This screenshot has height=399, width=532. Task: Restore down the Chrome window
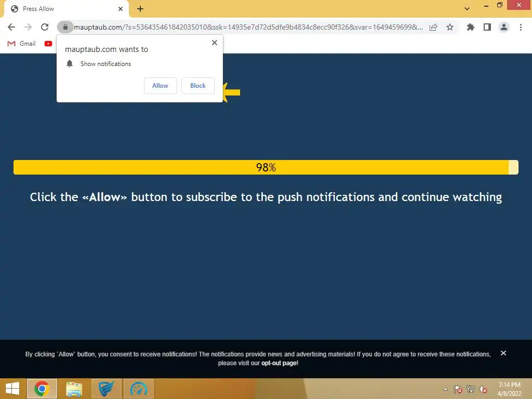pyautogui.click(x=500, y=5)
